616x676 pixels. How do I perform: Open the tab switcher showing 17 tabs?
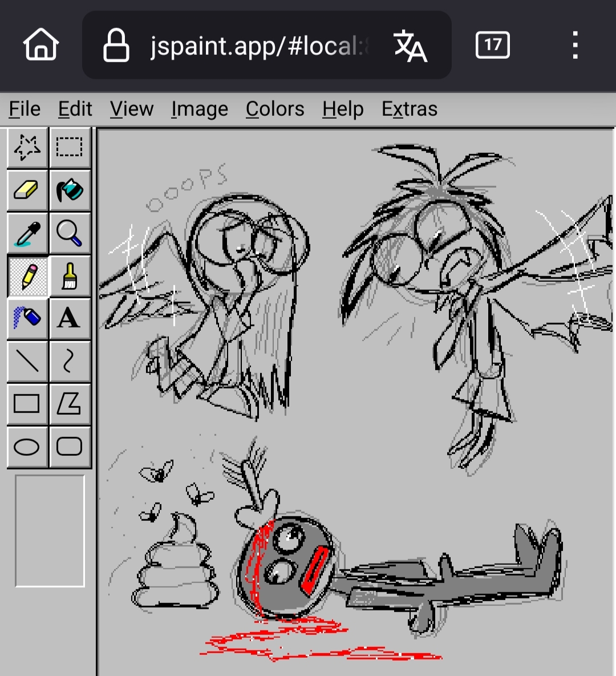pyautogui.click(x=492, y=45)
